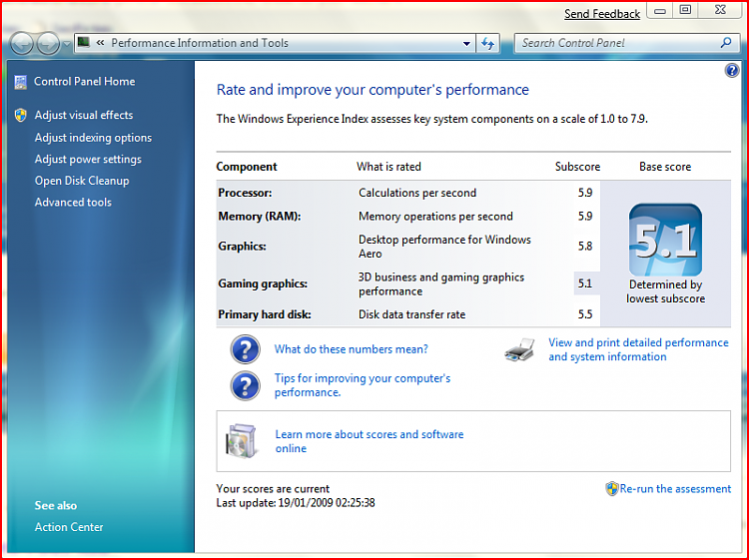The height and width of the screenshot is (560, 749).
Task: Open 'What do these numbers mean?' link
Action: pos(352,349)
